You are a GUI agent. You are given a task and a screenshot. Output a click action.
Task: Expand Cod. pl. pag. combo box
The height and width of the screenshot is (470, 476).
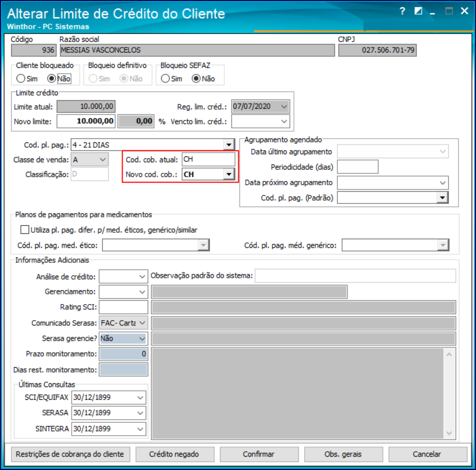click(229, 145)
